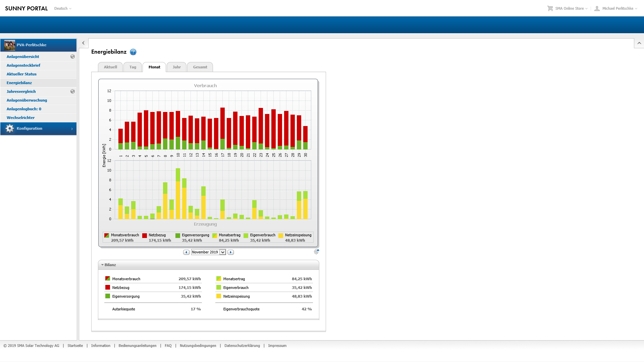The height and width of the screenshot is (362, 644).
Task: Go to next month arrow
Action: coord(230,252)
